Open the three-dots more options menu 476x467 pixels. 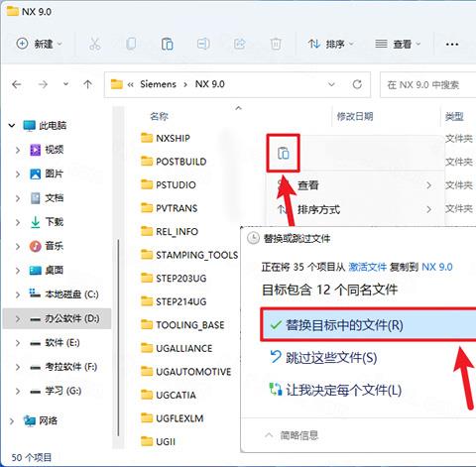click(452, 44)
